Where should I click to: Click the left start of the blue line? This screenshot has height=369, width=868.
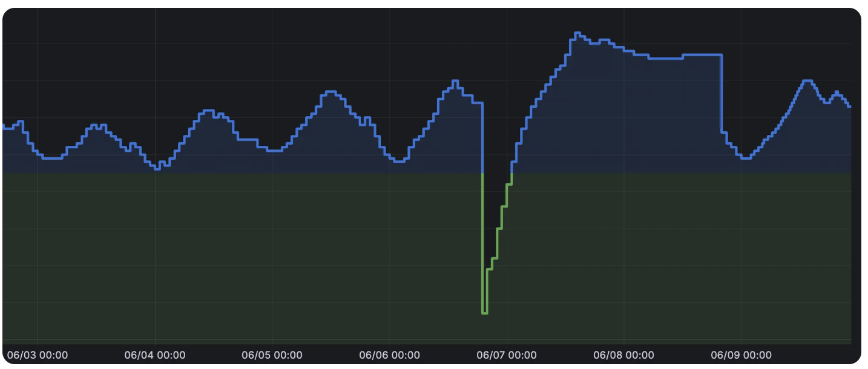pos(4,126)
